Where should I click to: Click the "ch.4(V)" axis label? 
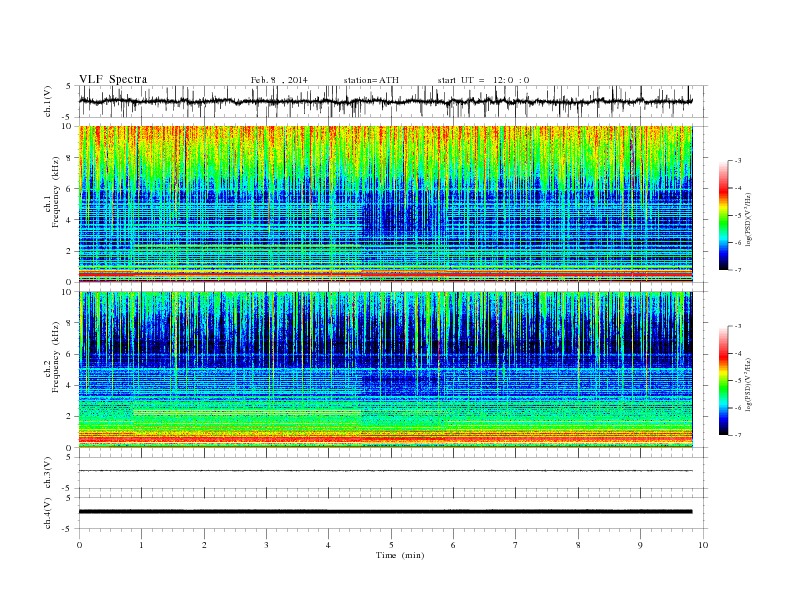click(x=48, y=513)
